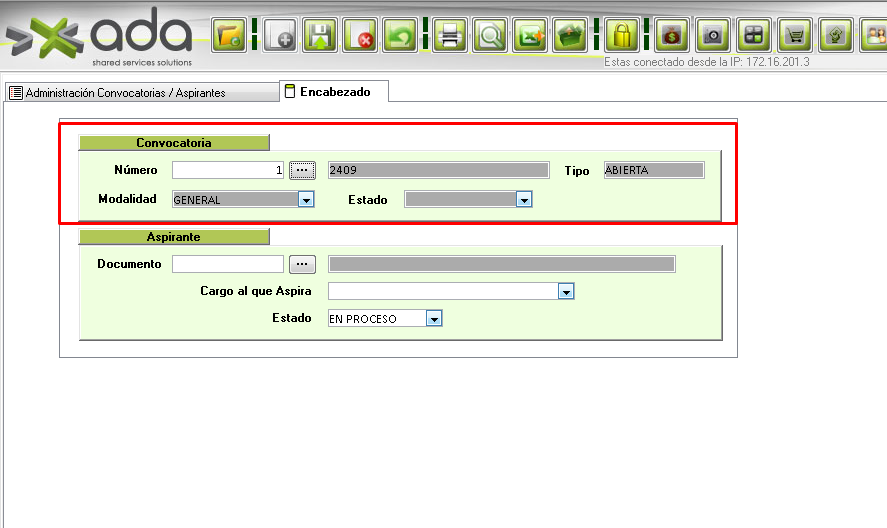Click the save floppy disk icon
Image resolution: width=887 pixels, height=528 pixels.
point(320,36)
